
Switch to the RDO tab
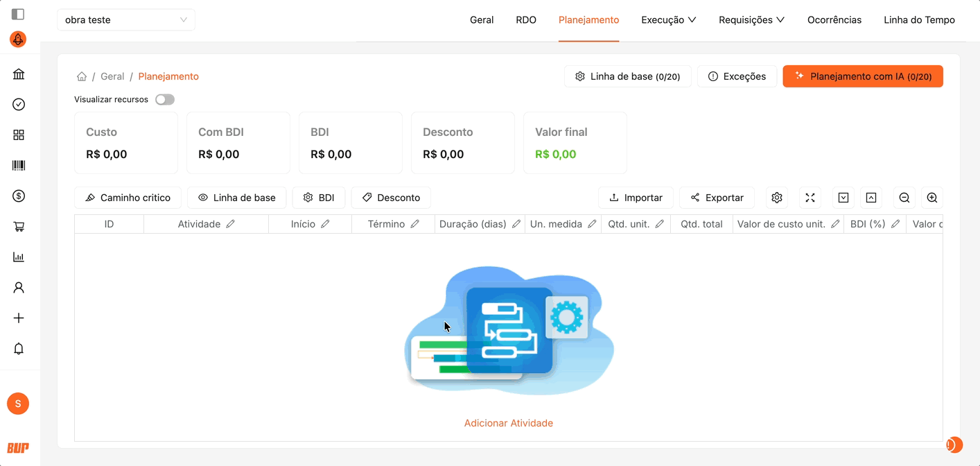click(x=526, y=20)
